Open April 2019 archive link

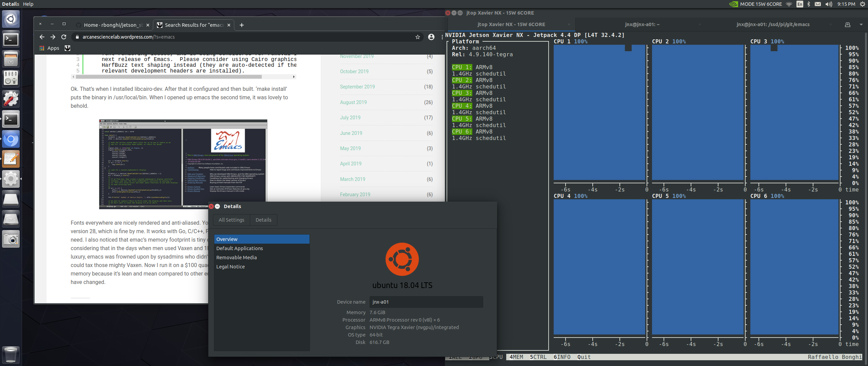point(351,164)
